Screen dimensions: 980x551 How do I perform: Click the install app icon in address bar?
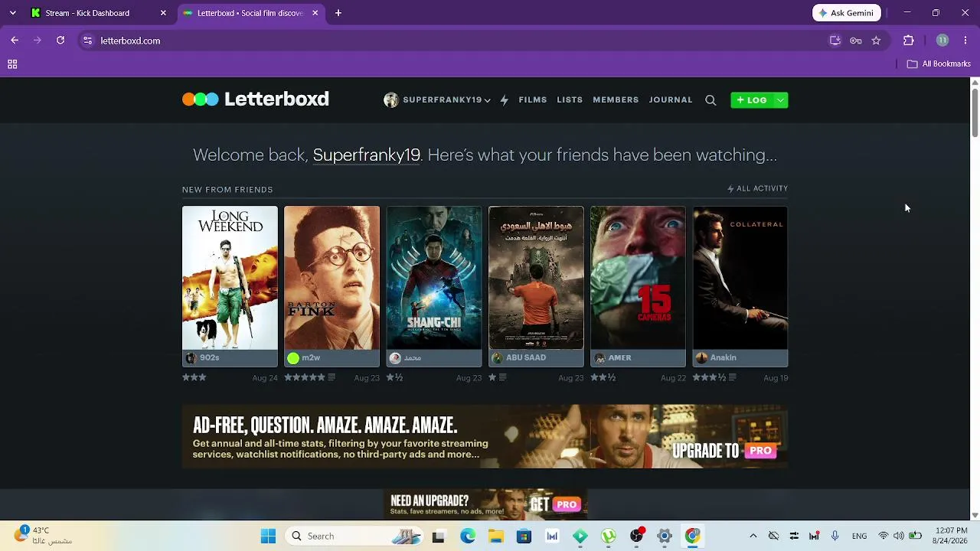835,41
